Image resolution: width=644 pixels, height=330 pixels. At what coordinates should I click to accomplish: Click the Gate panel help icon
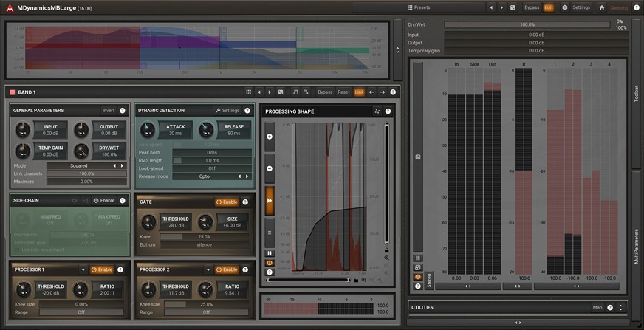[x=246, y=202]
